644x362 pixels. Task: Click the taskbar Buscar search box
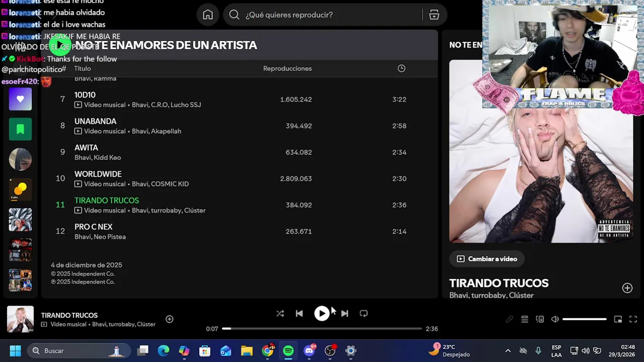tap(79, 350)
